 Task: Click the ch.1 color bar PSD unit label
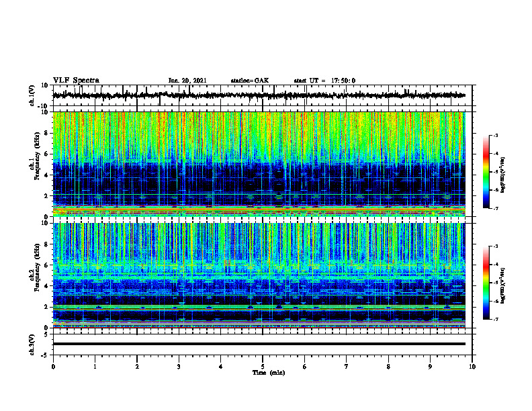[x=502, y=175]
